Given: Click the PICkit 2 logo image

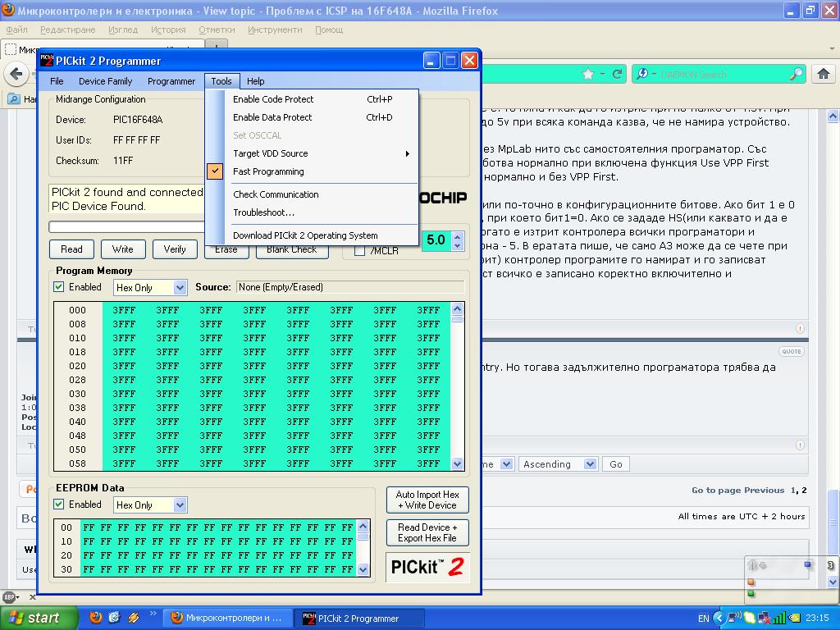Looking at the screenshot, I should click(x=427, y=567).
